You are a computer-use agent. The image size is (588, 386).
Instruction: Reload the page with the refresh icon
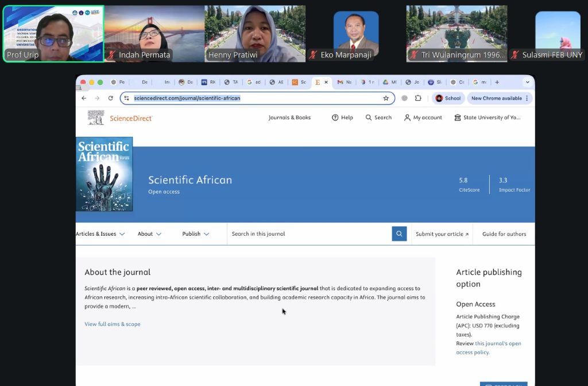111,98
